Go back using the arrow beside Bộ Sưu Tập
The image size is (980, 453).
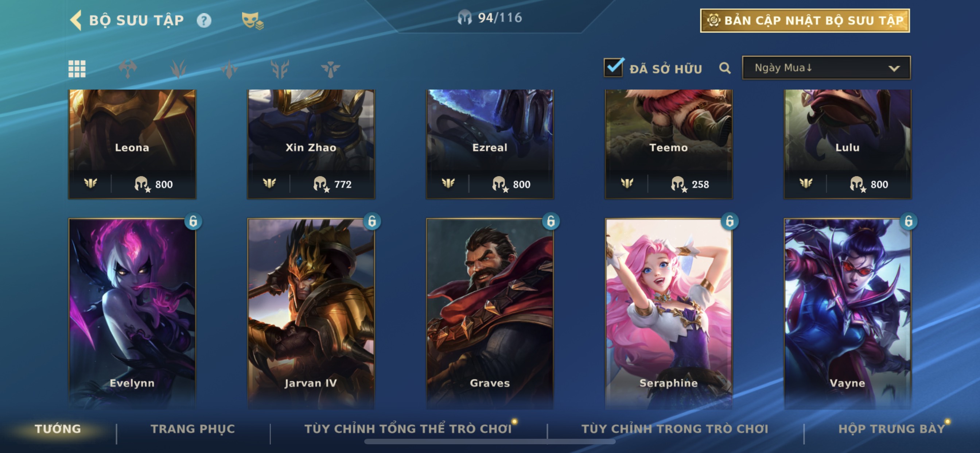(x=76, y=20)
